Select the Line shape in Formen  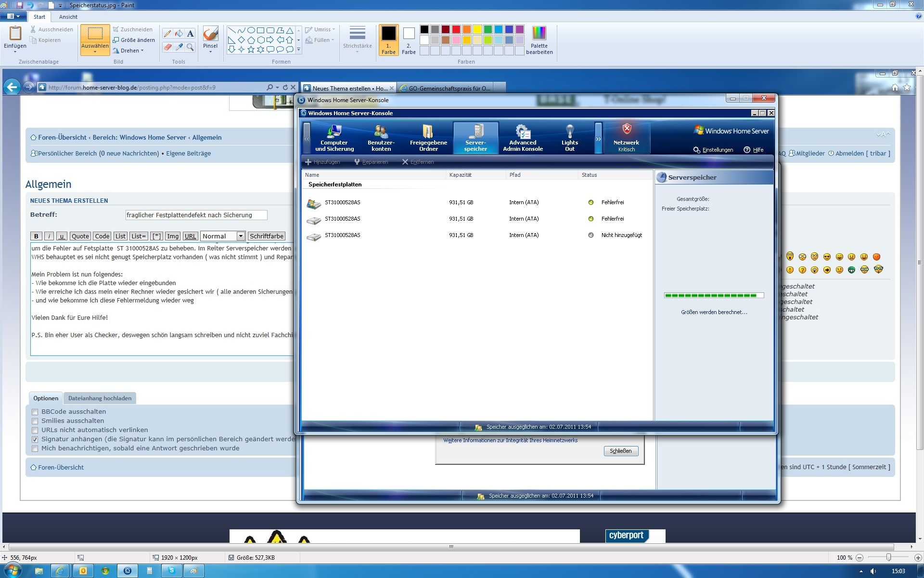[x=231, y=30]
